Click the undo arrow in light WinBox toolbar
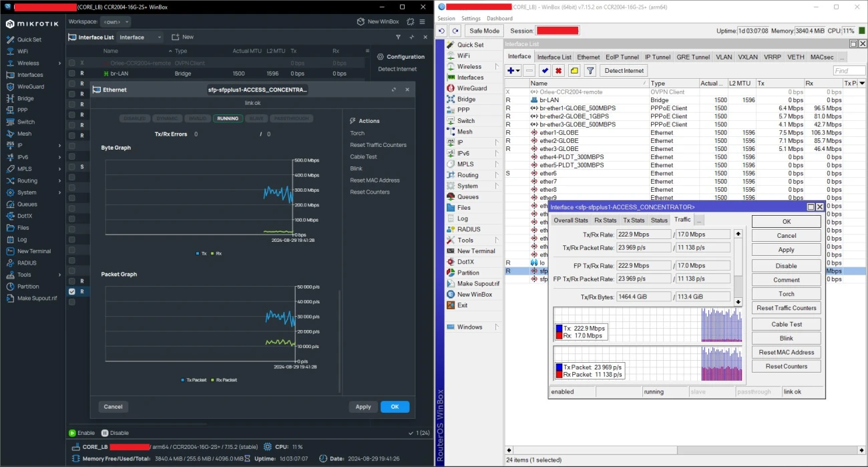 (442, 31)
